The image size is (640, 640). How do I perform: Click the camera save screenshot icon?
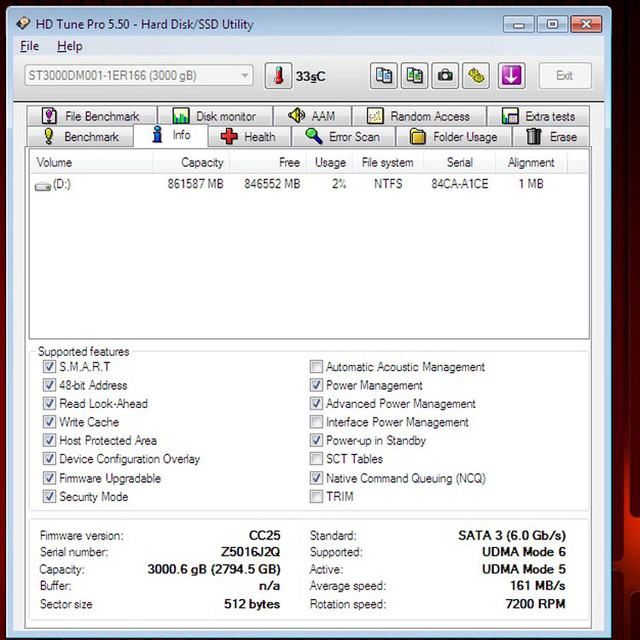445,76
